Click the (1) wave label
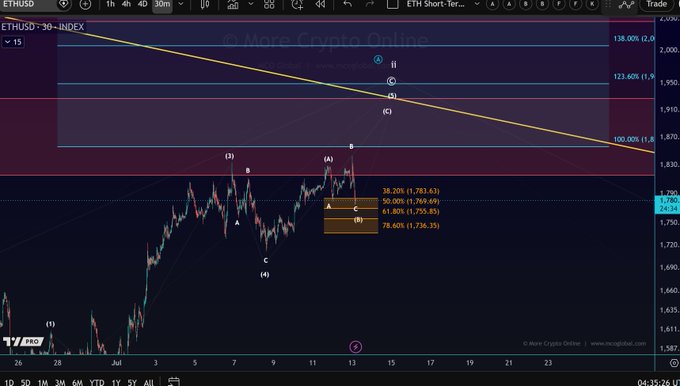Viewport: 680px width, 386px height. [x=50, y=324]
